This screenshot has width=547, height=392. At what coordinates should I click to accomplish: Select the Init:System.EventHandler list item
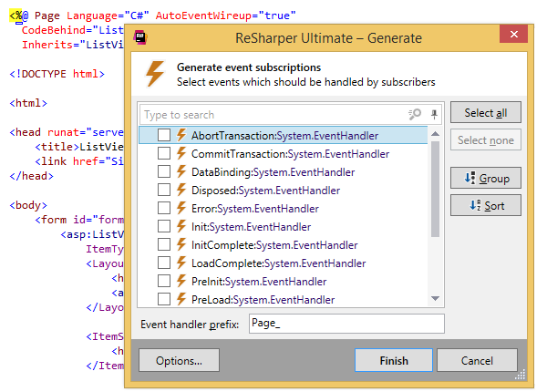(x=251, y=226)
